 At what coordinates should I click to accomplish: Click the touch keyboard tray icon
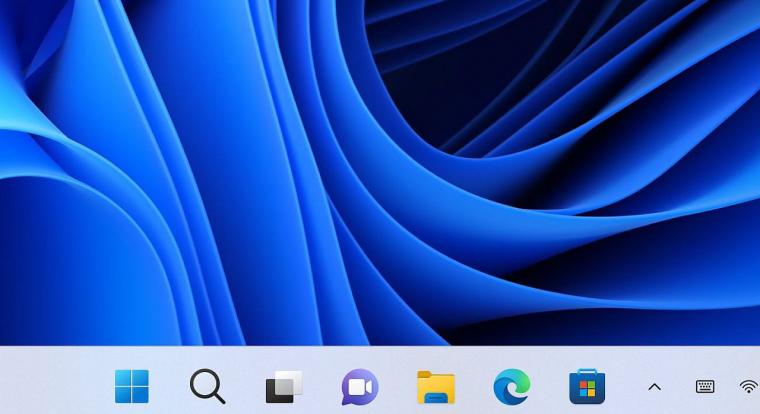[705, 387]
